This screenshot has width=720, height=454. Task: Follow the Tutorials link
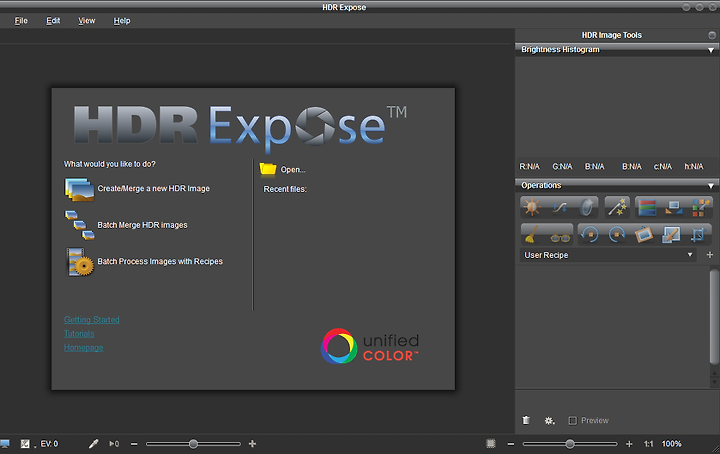[x=79, y=334]
